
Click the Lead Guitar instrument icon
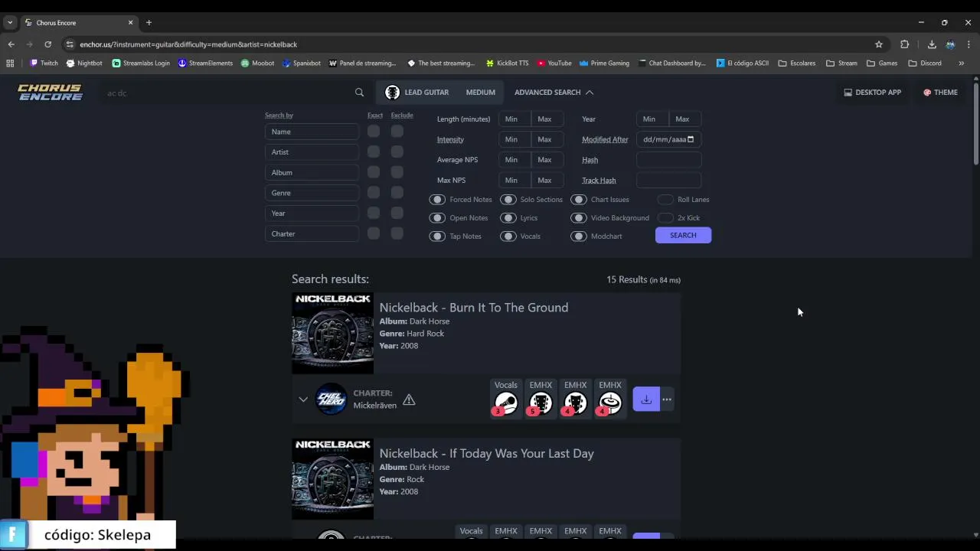click(x=392, y=93)
